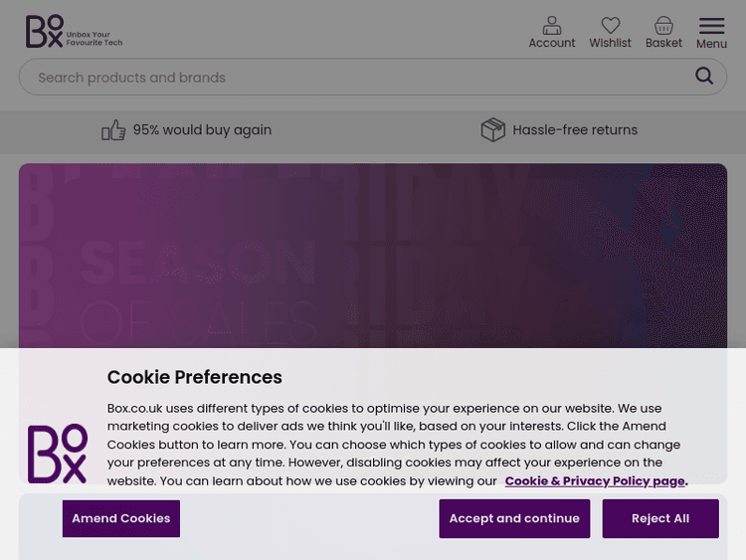Open the Cookie & Privacy Policy page link
The width and height of the screenshot is (746, 560).
(x=595, y=481)
